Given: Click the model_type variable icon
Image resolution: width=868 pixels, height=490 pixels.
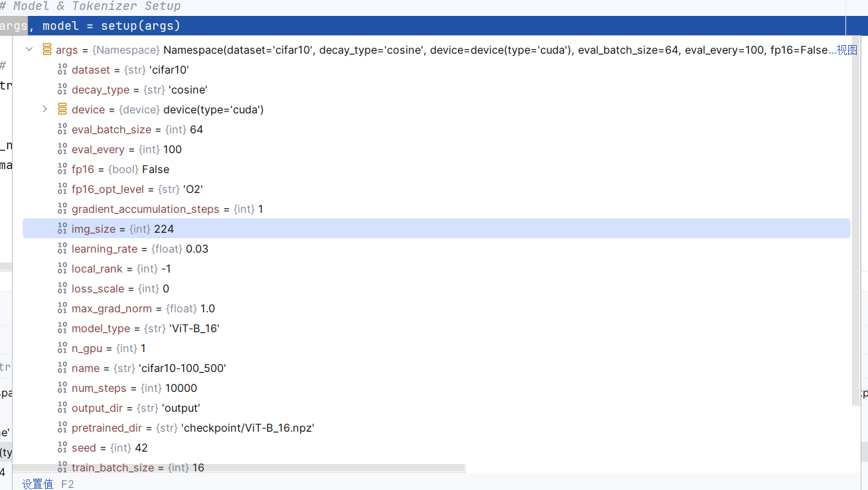Looking at the screenshot, I should tap(62, 328).
